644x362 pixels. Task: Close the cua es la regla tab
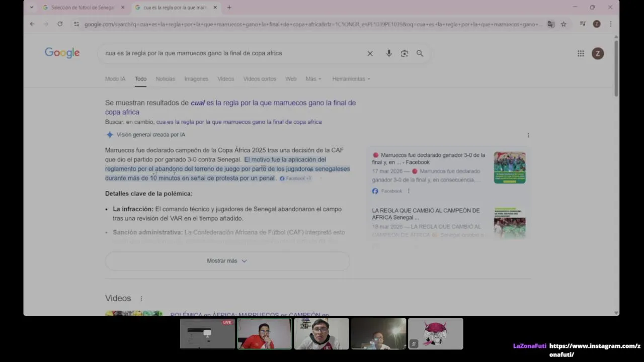(x=215, y=8)
